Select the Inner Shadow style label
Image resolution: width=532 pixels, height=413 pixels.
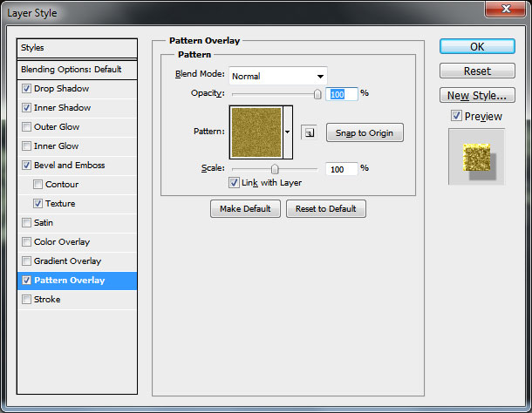coord(63,108)
